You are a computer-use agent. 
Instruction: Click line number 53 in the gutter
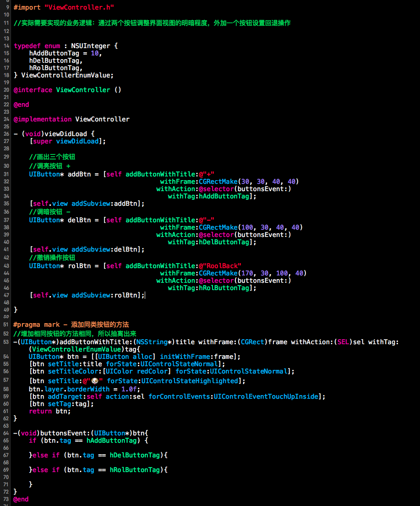point(6,342)
